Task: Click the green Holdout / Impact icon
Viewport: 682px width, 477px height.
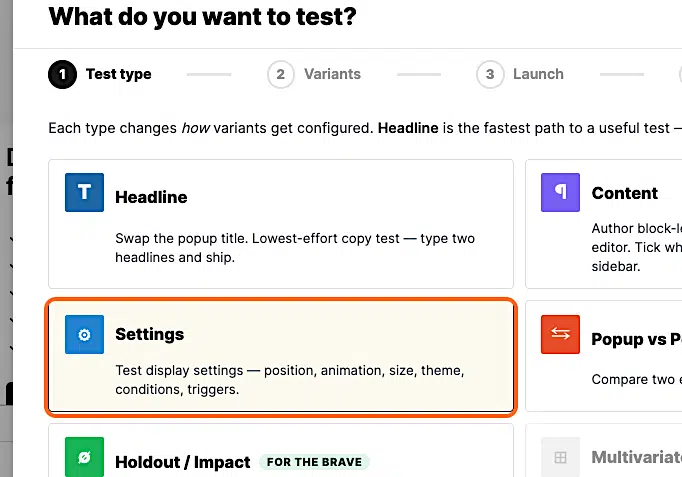Action: tap(84, 457)
